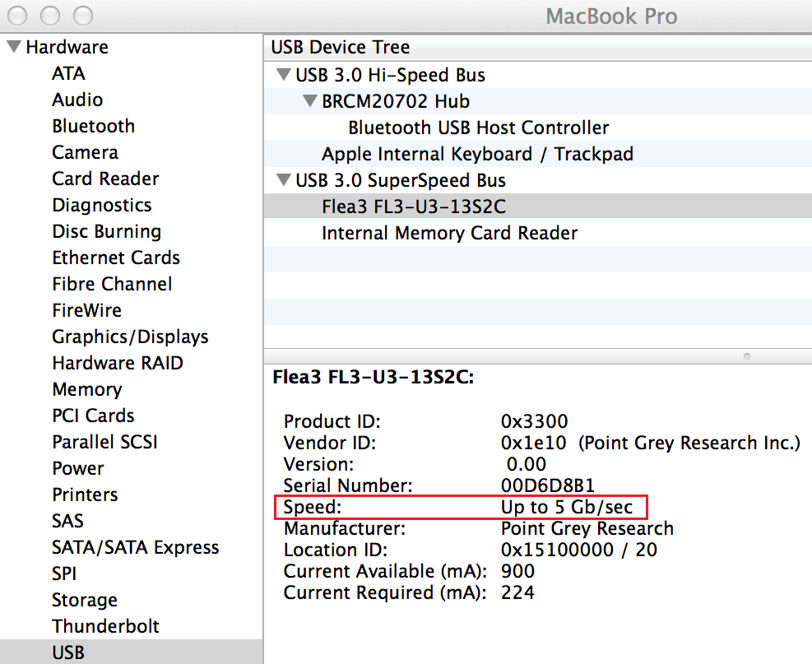Screen dimensions: 812x664
Task: Collapse the USB 3.0 SuperSpeed Bus node
Action: click(283, 179)
